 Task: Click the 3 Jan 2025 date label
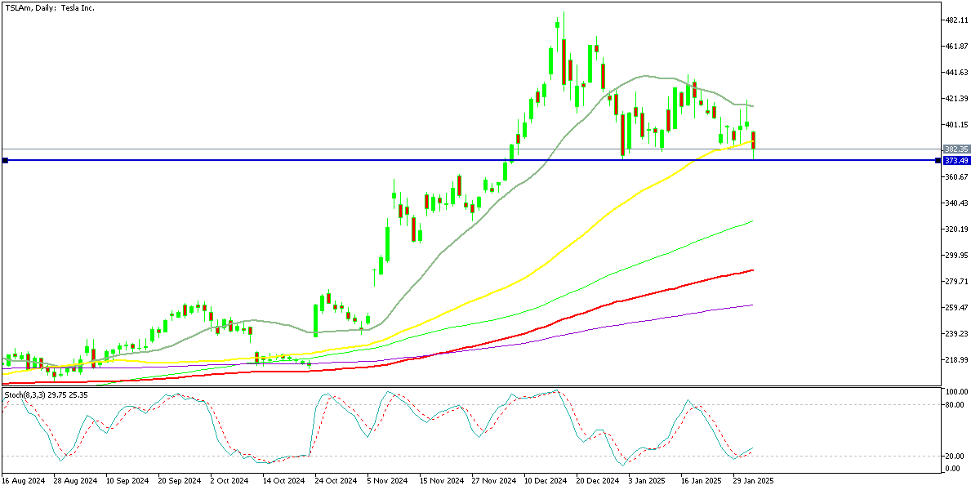pos(648,481)
